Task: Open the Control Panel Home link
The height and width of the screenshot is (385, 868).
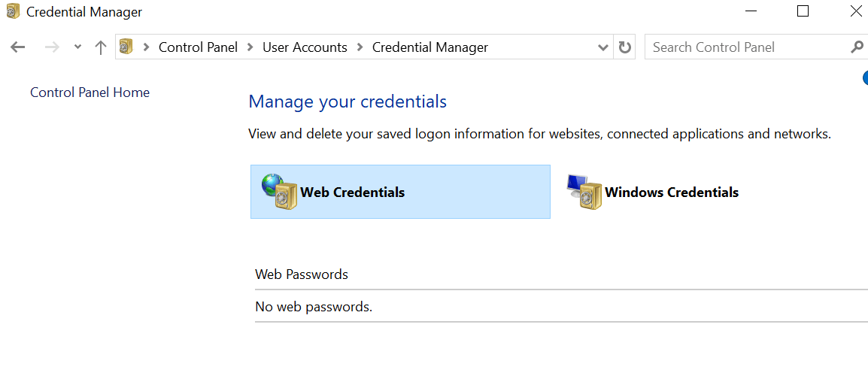Action: (x=90, y=92)
